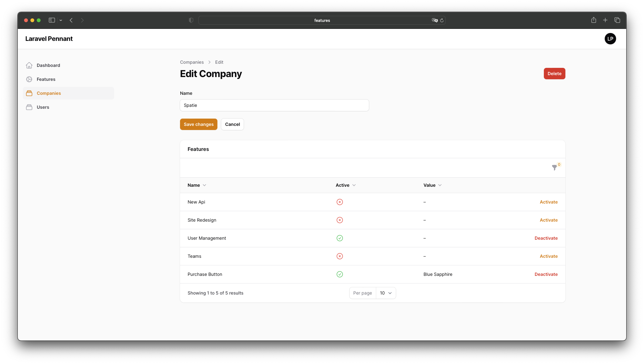The image size is (644, 364).
Task: Toggle active status for User Management feature
Action: tap(546, 238)
